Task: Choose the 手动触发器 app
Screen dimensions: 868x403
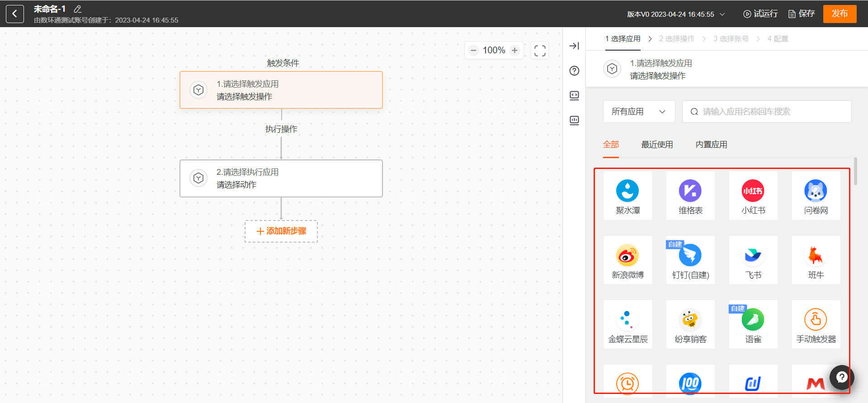Action: click(816, 324)
